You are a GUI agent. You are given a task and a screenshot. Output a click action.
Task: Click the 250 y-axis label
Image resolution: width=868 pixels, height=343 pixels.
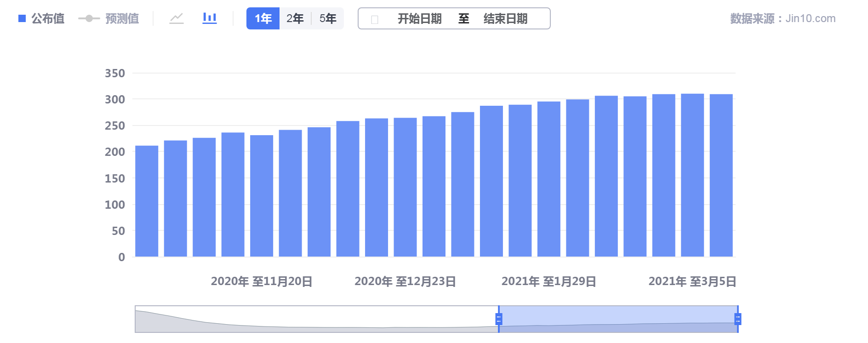[115, 126]
